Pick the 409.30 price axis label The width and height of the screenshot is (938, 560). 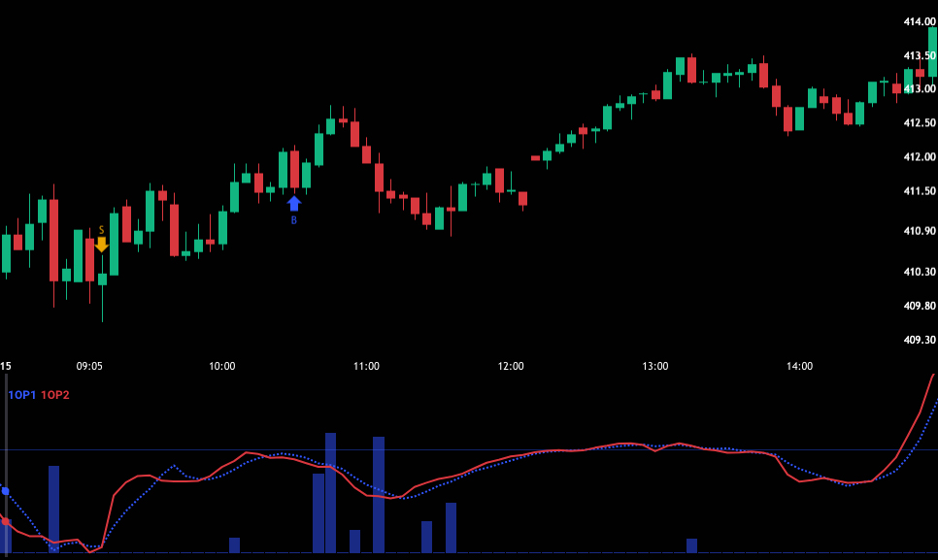pos(919,341)
